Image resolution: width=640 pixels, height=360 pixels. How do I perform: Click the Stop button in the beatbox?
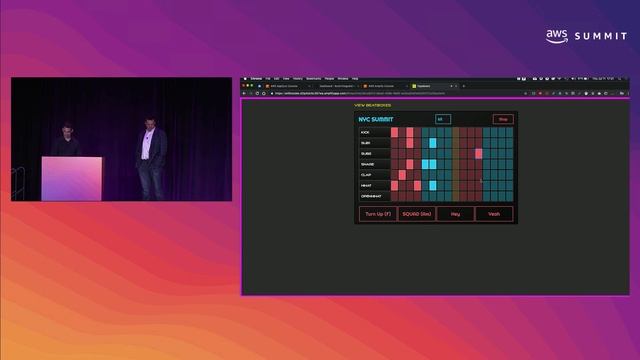tap(503, 119)
